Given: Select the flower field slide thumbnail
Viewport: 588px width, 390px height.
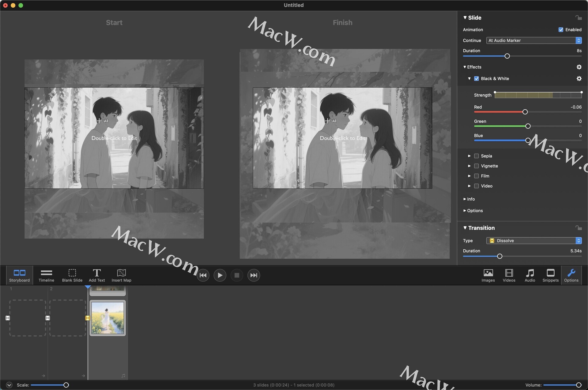Looking at the screenshot, I should [x=108, y=318].
